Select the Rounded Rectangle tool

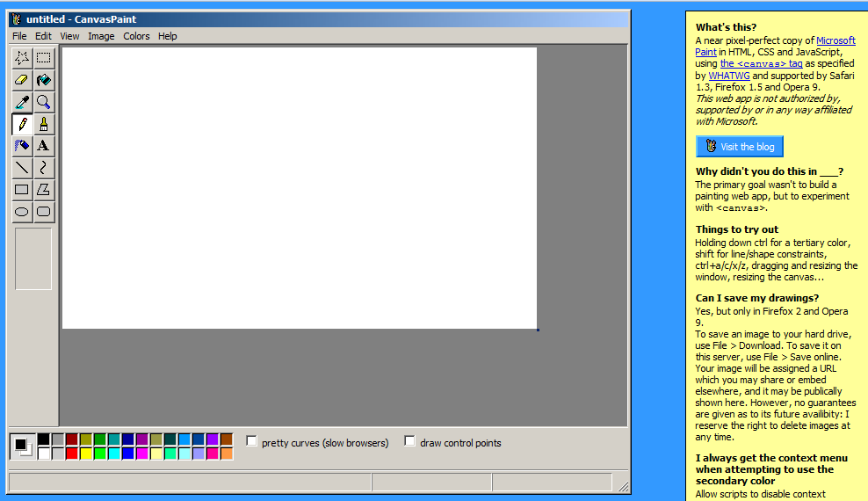pos(44,212)
